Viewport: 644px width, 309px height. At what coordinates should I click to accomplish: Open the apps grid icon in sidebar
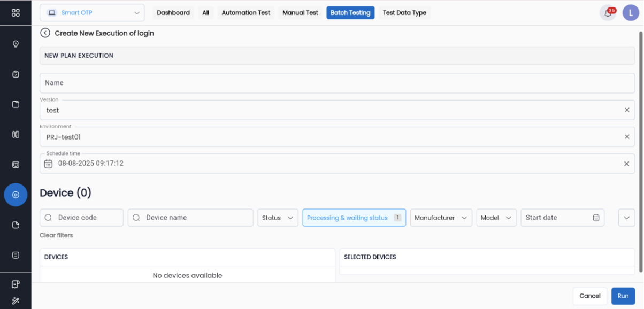[16, 13]
